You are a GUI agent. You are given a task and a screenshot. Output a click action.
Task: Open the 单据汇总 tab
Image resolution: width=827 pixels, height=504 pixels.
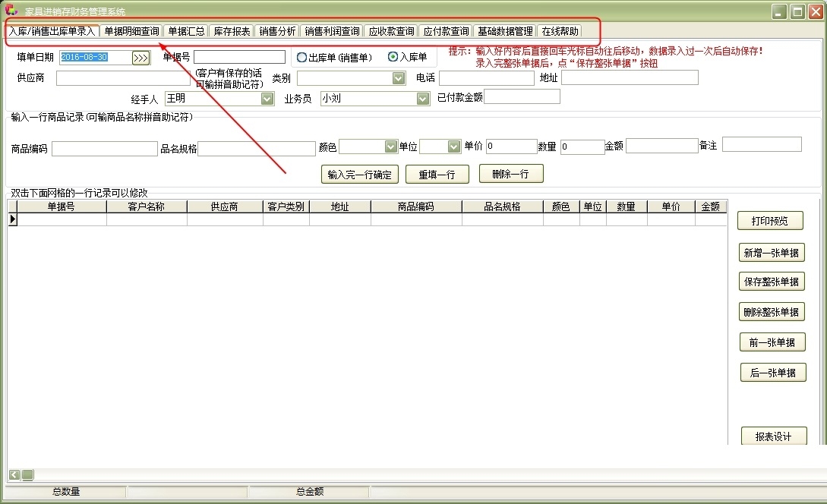click(x=185, y=31)
